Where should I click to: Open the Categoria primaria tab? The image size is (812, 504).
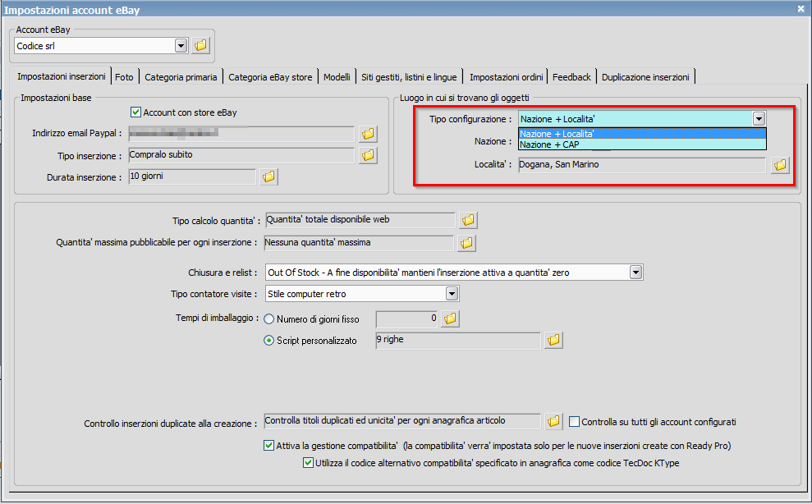(181, 77)
